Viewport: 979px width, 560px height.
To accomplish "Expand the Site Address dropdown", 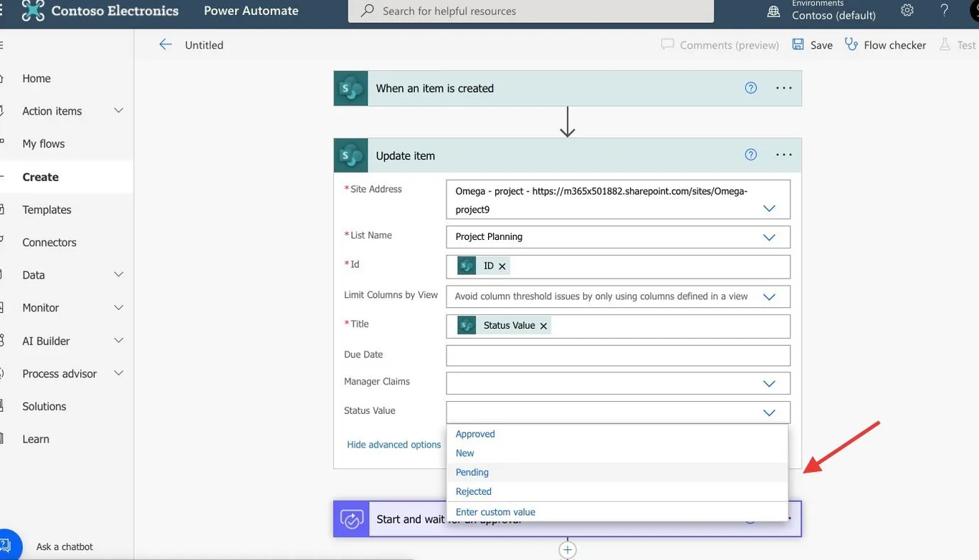I will coord(770,208).
